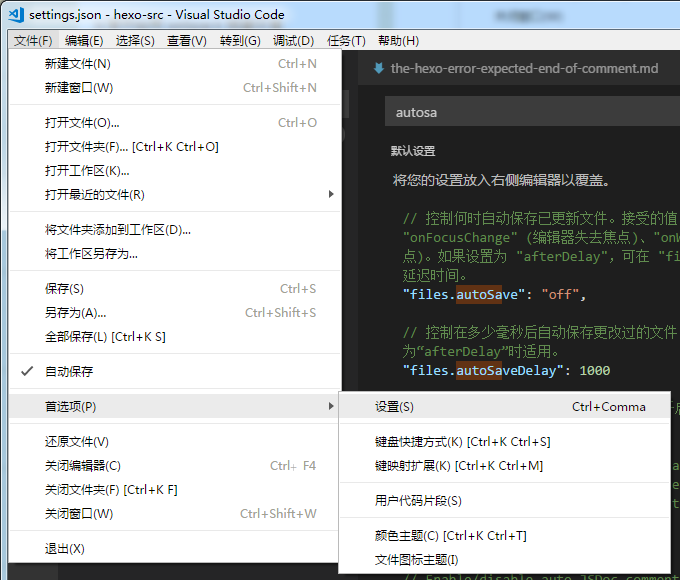The height and width of the screenshot is (580, 681).
Task: Open the 任务(T) menu
Action: coord(346,41)
